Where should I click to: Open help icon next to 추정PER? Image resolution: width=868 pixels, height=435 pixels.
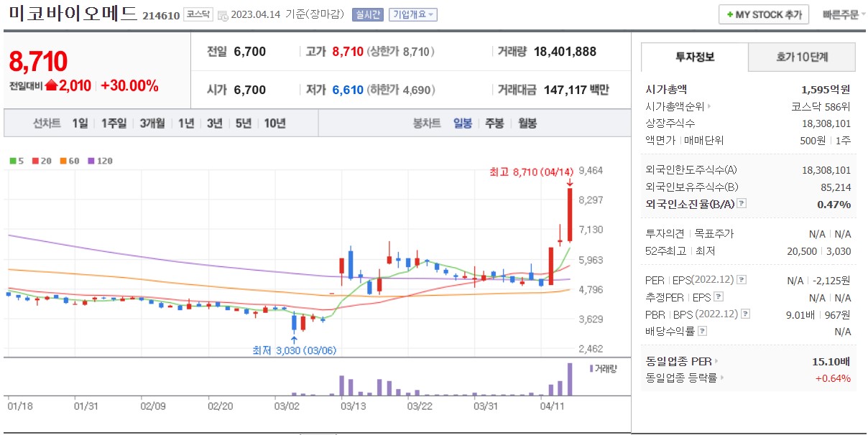(719, 296)
